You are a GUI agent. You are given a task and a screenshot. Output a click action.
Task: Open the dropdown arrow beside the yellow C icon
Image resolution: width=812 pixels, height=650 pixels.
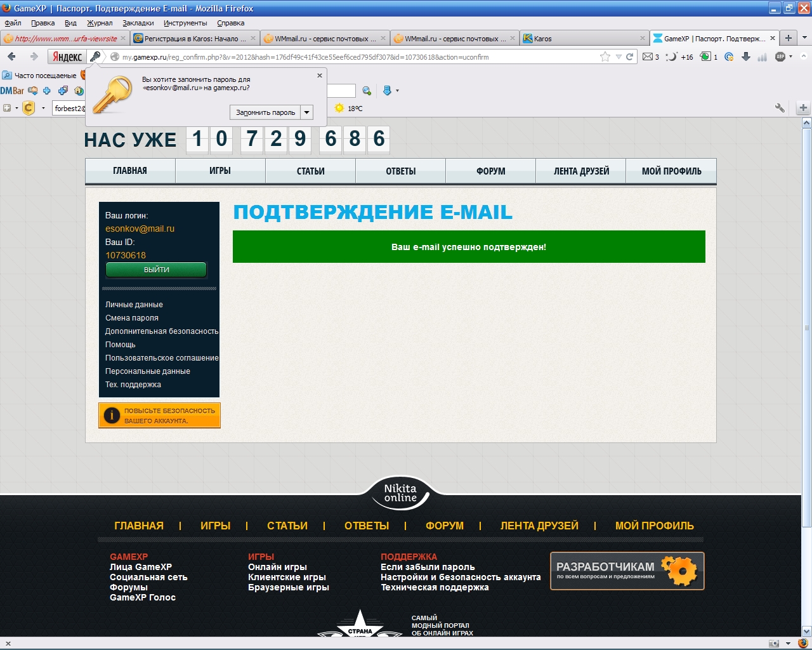[x=43, y=108]
